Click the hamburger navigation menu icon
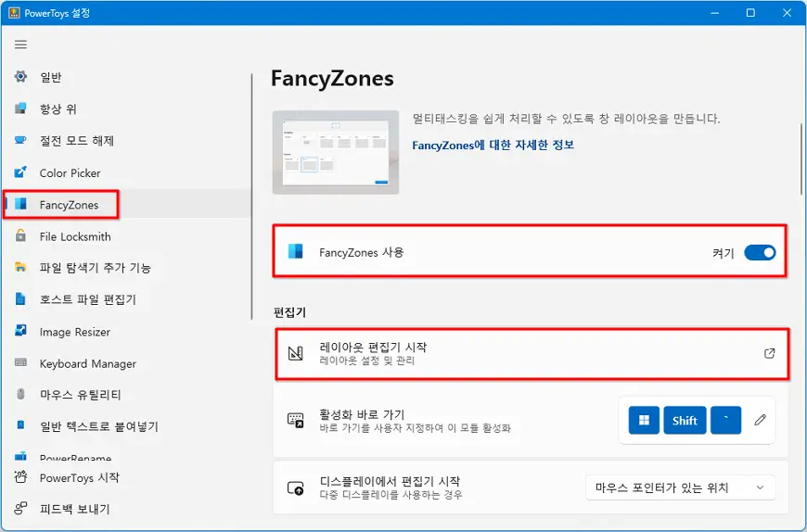Image resolution: width=807 pixels, height=532 pixels. (20, 44)
